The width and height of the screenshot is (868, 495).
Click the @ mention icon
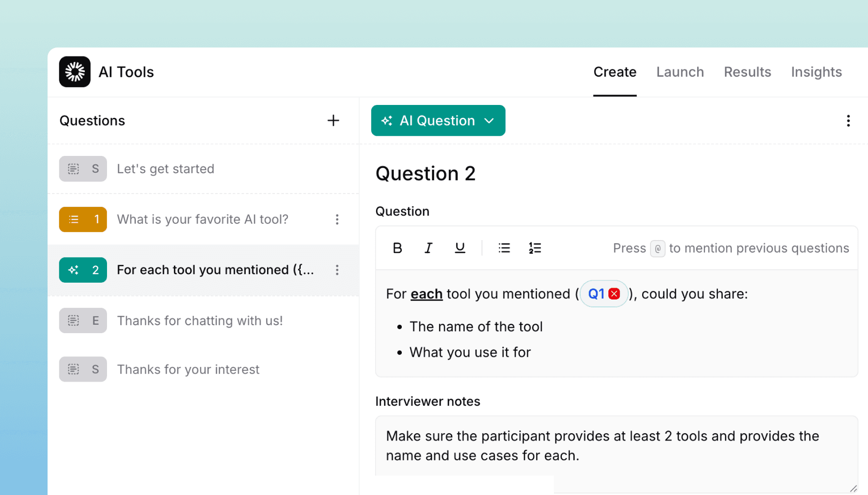coord(657,248)
